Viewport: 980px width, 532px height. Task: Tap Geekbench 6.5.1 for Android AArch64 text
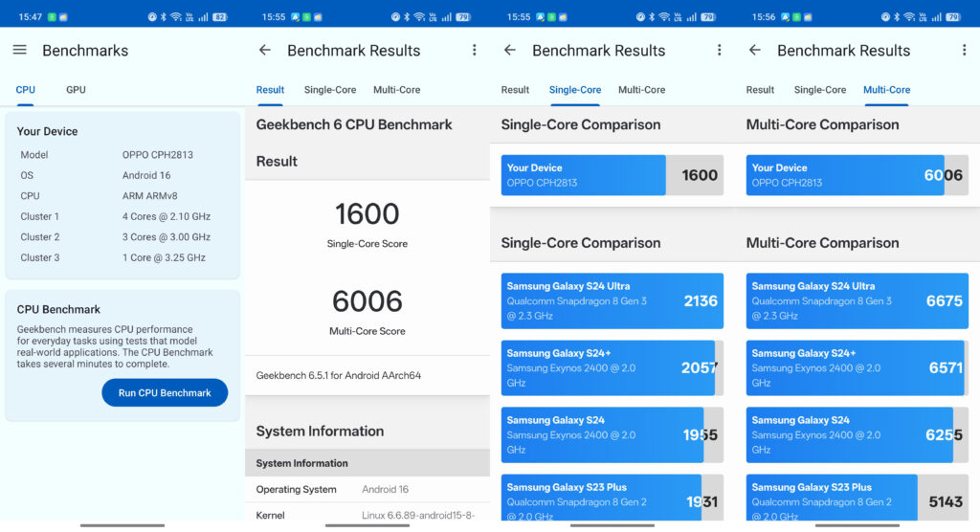tap(338, 375)
